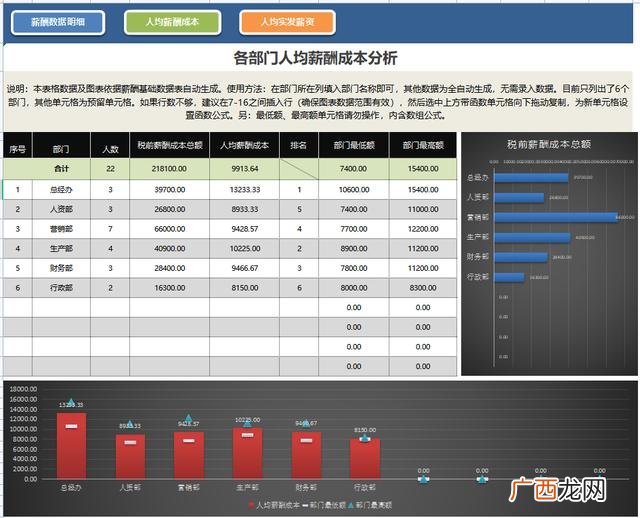This screenshot has width=640, height=518.
Task: Click the 财务部 department cell in table
Action: [x=61, y=268]
